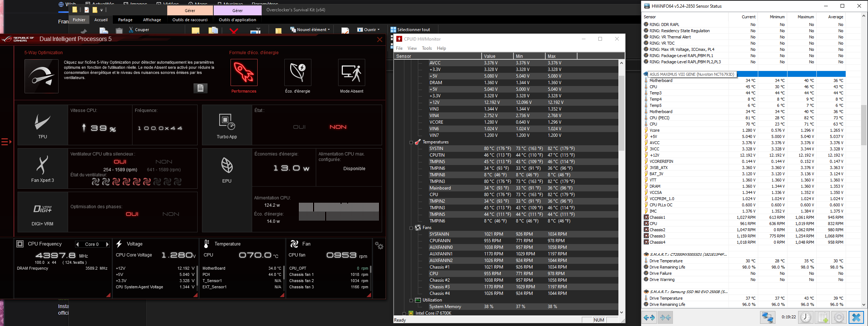Screen dimensions: 868x326
Task: Open the DIP5 side menu arrow
Action: click(6, 142)
